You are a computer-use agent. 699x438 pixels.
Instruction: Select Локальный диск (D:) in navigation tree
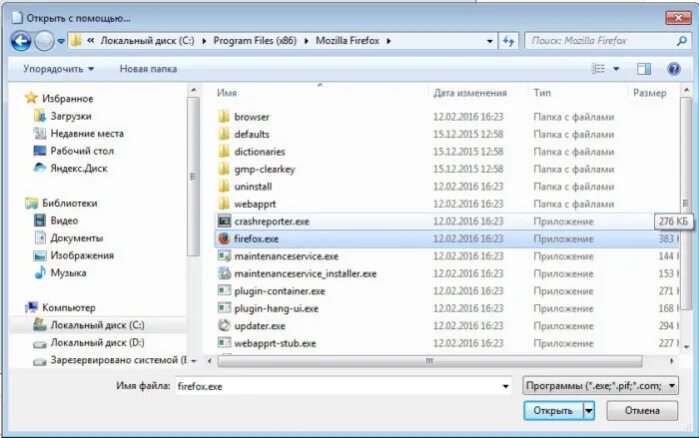pyautogui.click(x=97, y=343)
